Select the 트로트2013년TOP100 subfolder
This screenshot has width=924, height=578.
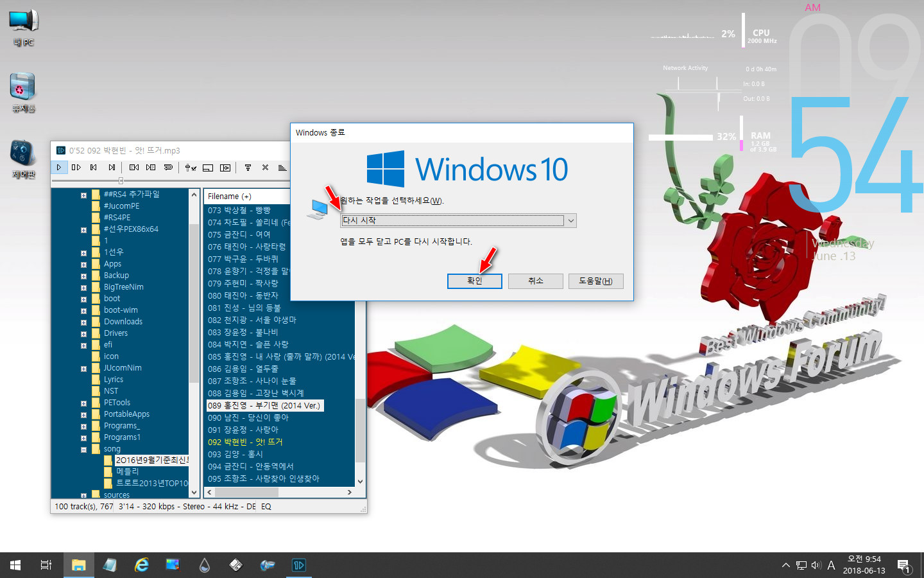pos(152,483)
